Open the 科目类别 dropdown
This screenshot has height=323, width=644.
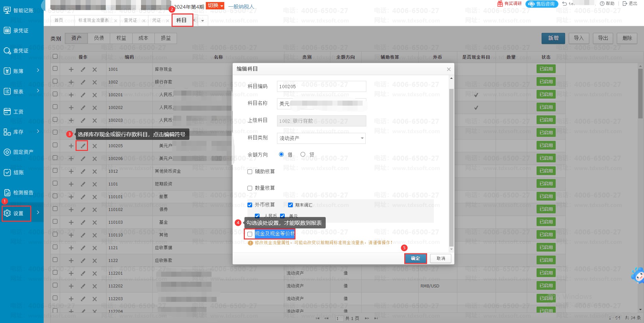coord(321,138)
